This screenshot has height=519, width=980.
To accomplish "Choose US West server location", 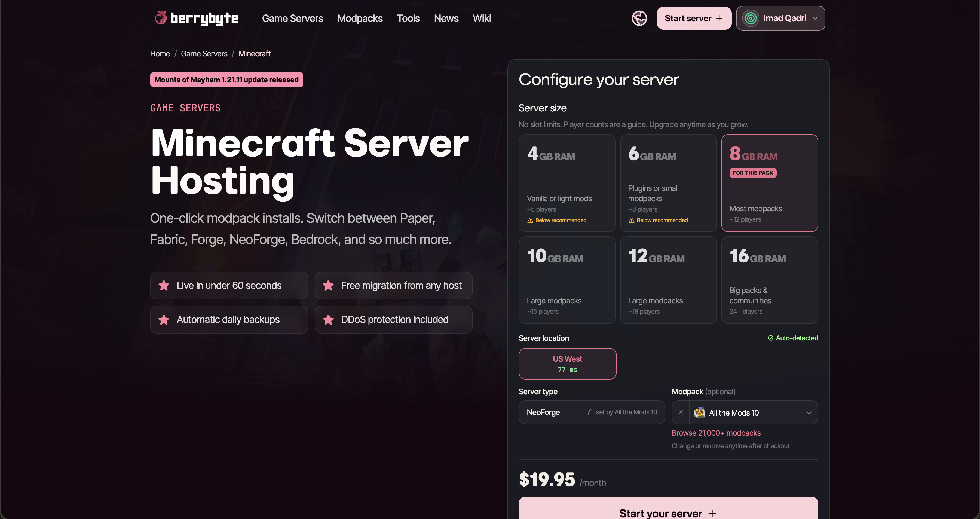I will click(567, 364).
